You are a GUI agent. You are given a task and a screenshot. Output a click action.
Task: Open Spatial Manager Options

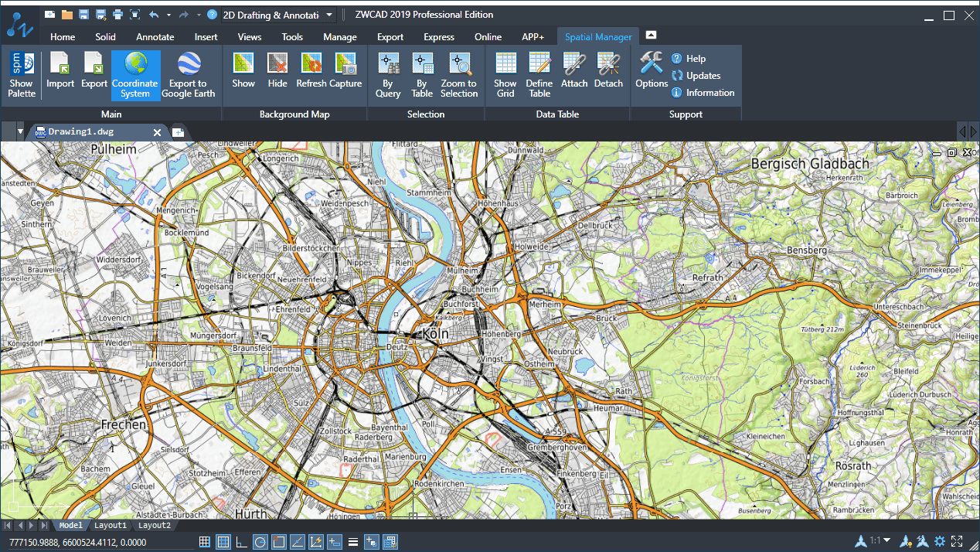tap(652, 71)
